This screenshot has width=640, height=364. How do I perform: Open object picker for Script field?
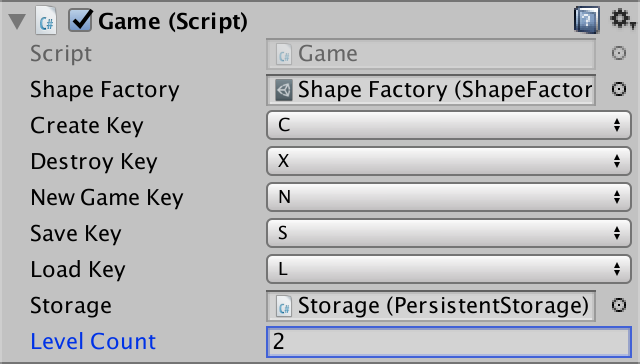click(619, 53)
